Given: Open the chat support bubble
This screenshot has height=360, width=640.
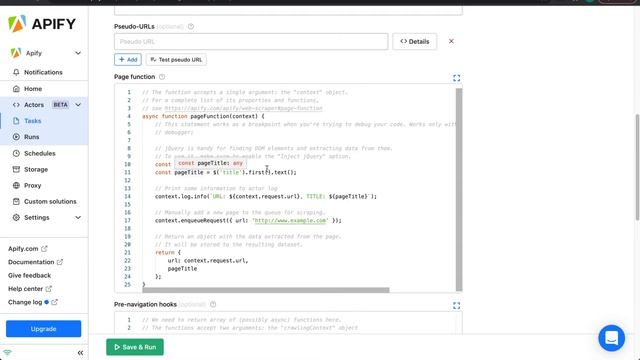Looking at the screenshot, I should 611,338.
